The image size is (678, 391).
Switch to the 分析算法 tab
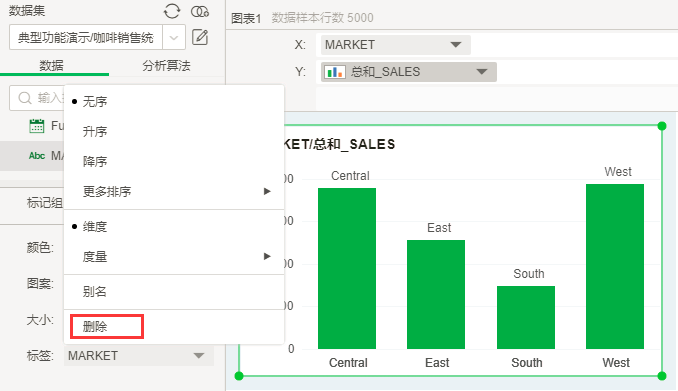pyautogui.click(x=166, y=66)
